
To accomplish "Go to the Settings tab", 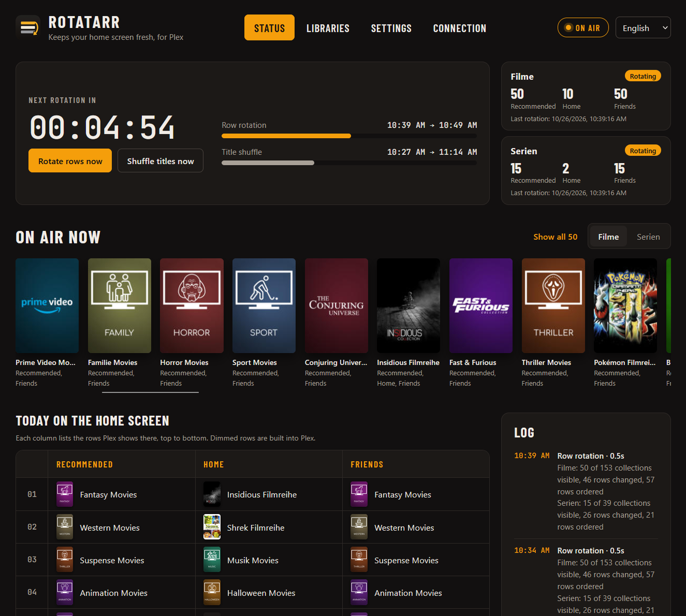I will pyautogui.click(x=391, y=28).
